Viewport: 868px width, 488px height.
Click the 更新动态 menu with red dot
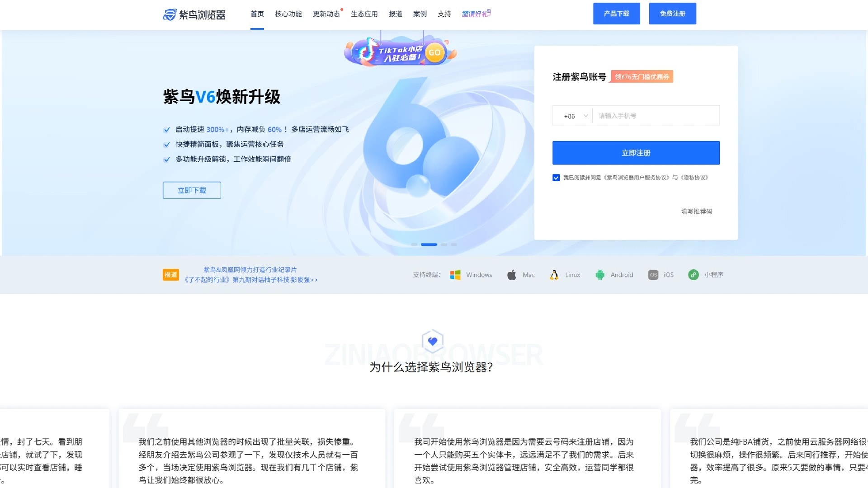pyautogui.click(x=326, y=14)
